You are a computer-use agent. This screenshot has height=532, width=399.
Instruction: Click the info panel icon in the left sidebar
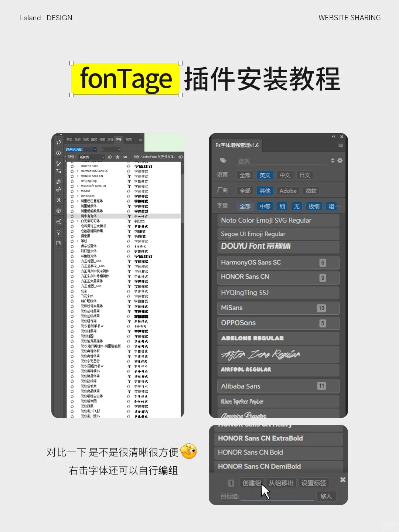[58, 153]
